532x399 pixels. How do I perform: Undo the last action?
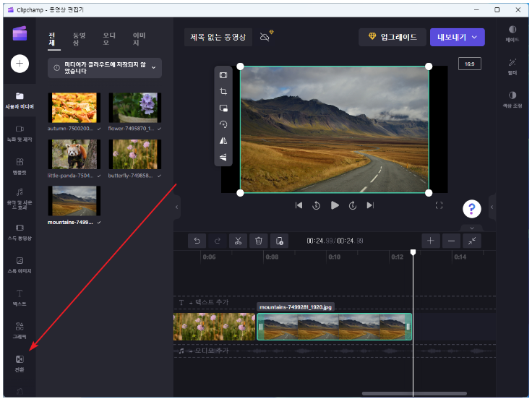click(x=197, y=241)
